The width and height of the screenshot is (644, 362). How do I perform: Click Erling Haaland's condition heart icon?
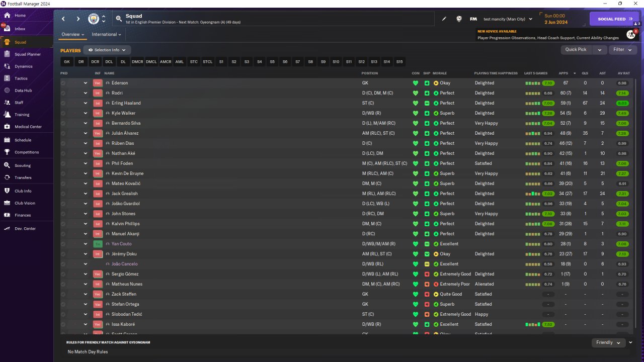(x=416, y=103)
